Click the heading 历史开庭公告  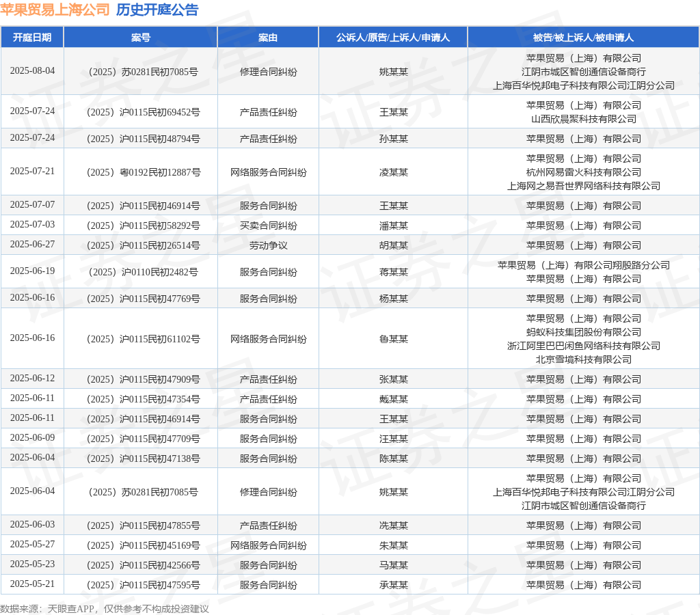pyautogui.click(x=157, y=10)
